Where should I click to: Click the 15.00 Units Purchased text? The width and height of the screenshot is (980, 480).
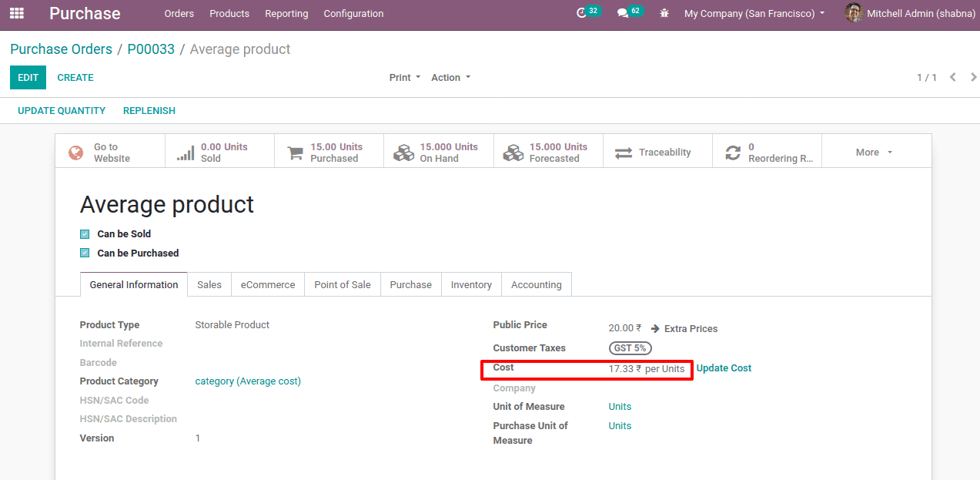click(336, 153)
